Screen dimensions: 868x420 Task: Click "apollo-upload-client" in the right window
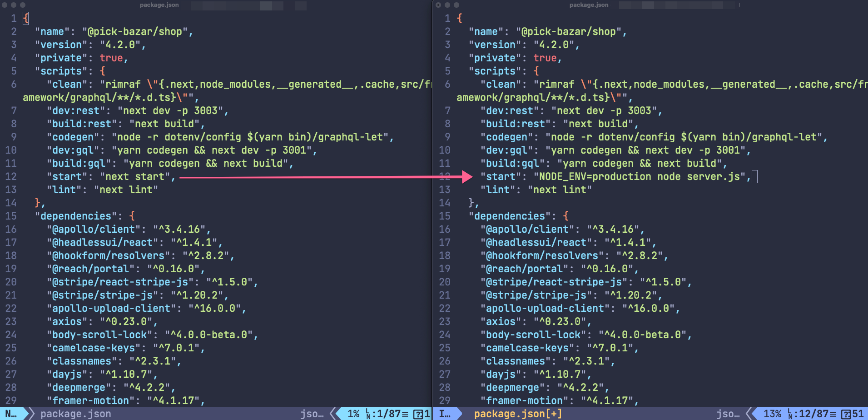click(x=545, y=308)
